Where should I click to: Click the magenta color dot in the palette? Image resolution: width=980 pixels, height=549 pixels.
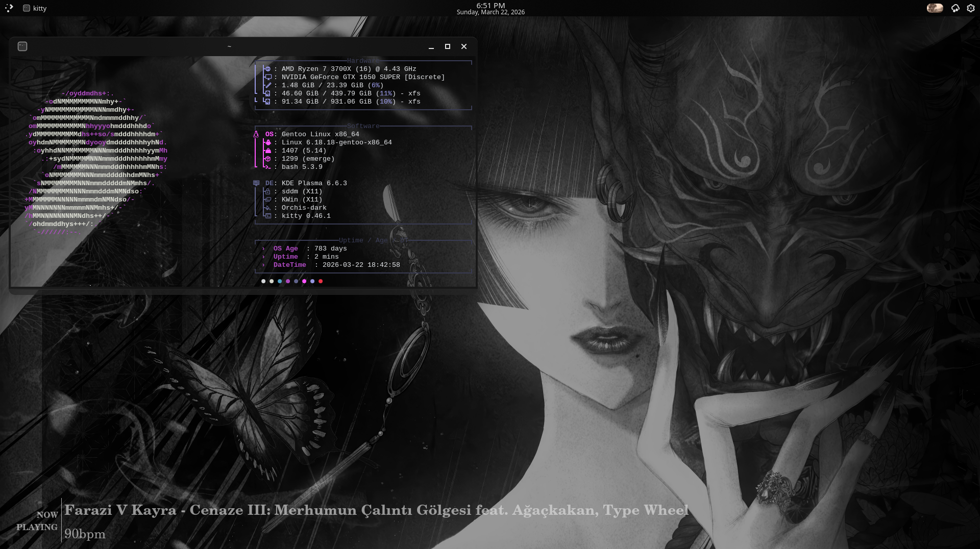[x=304, y=281]
